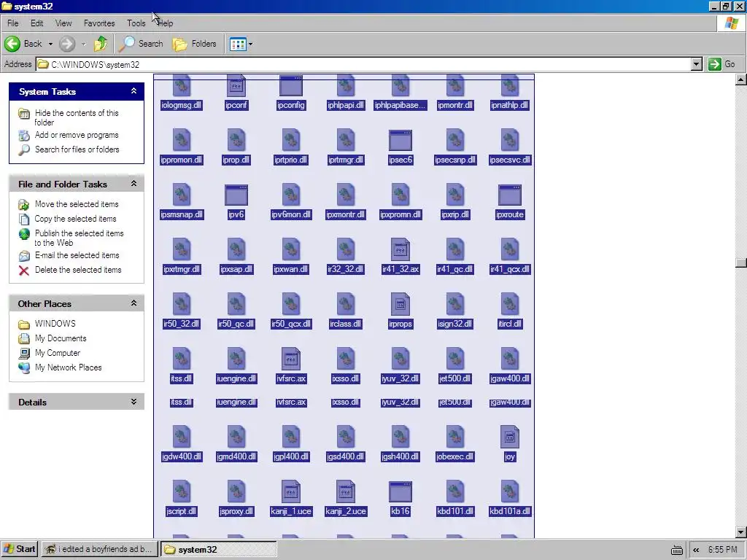The height and width of the screenshot is (560, 747).
Task: Select the ipxroute application icon
Action: pos(510,195)
